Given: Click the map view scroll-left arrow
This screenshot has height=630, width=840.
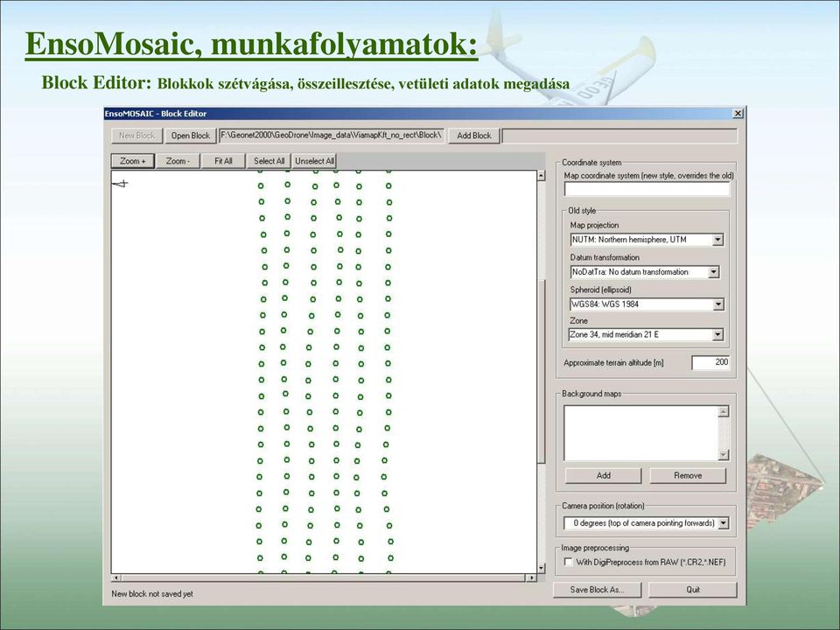Looking at the screenshot, I should [116, 578].
